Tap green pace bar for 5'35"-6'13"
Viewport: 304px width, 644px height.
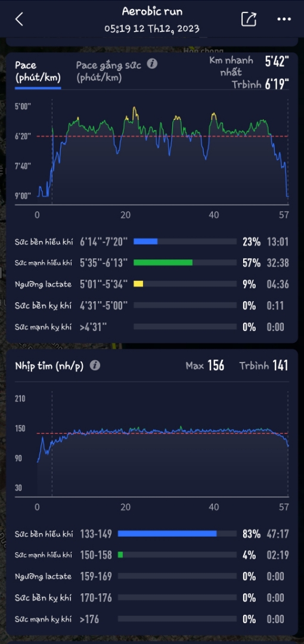[x=163, y=262]
